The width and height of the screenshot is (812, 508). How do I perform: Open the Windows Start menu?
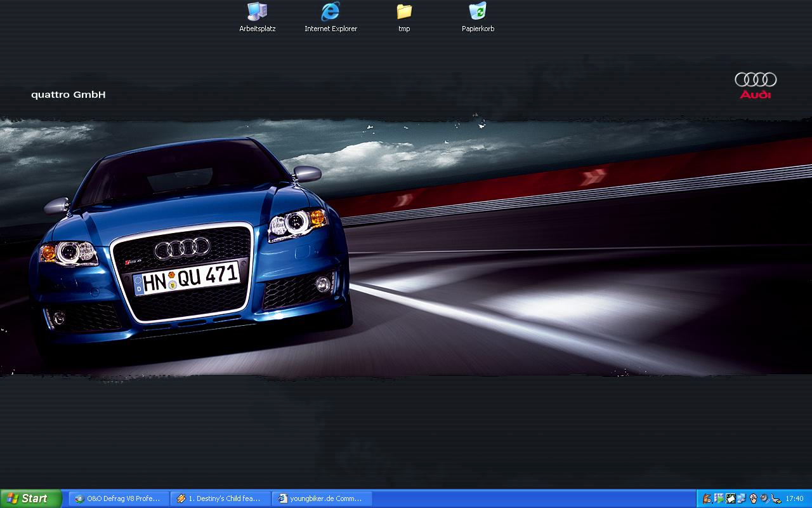31,498
